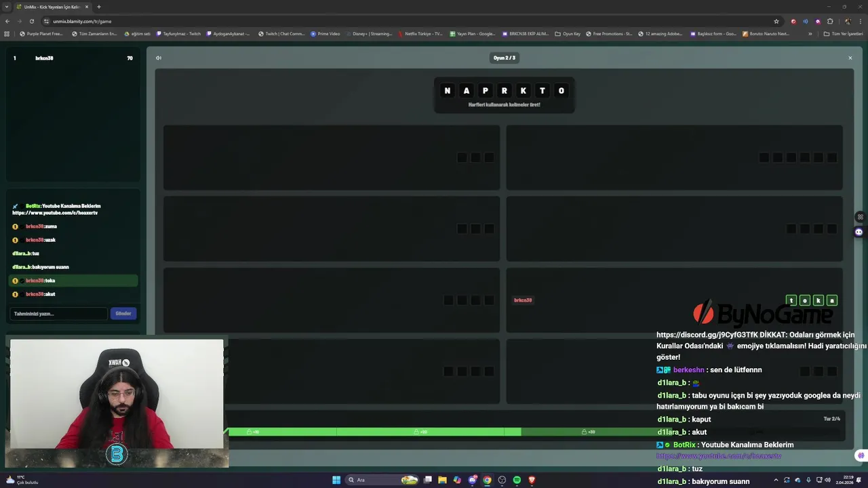The image size is (868, 488).
Task: Open the Windows Start menu
Action: click(336, 480)
